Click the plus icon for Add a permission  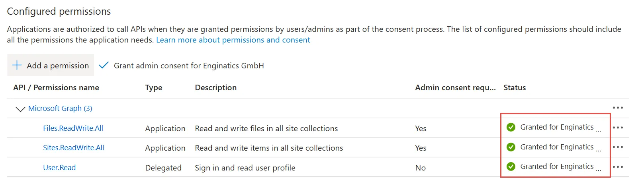tap(17, 65)
